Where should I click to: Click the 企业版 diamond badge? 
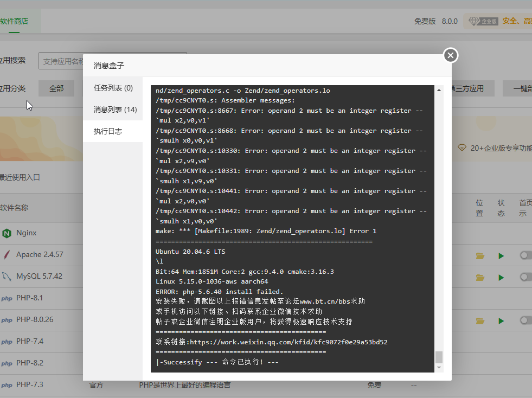483,21
